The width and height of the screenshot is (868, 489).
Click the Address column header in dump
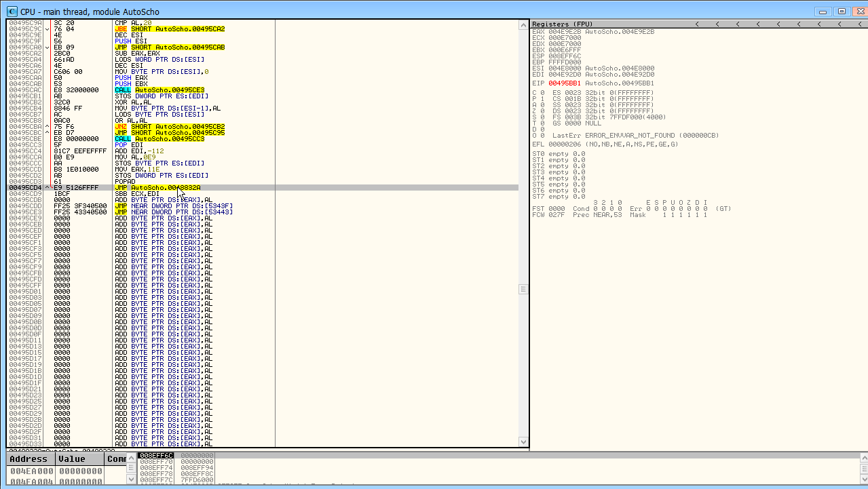(x=29, y=459)
